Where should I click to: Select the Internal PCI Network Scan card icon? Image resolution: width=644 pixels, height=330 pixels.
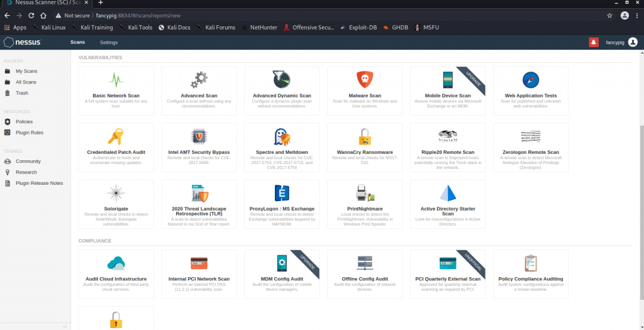tap(199, 263)
